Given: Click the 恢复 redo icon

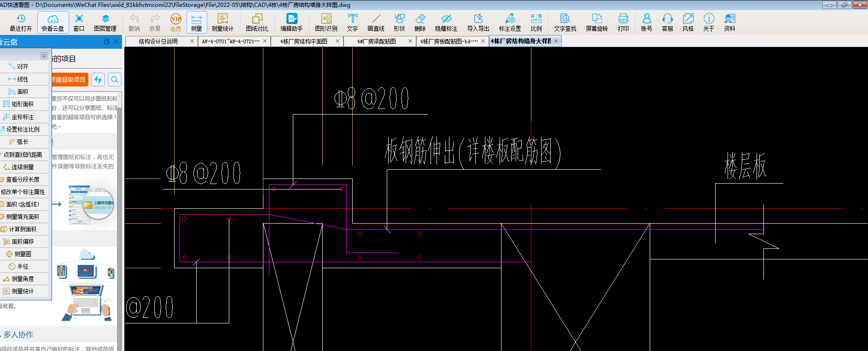Looking at the screenshot, I should pos(155,23).
